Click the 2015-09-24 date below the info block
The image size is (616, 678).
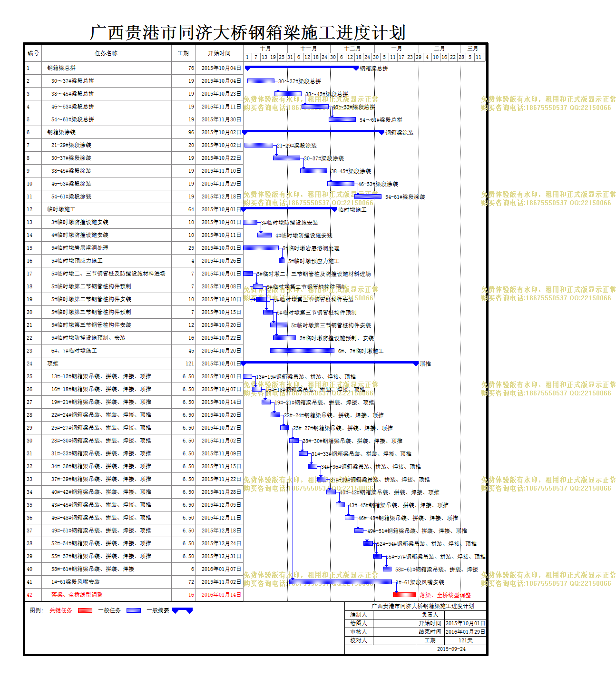(x=451, y=649)
